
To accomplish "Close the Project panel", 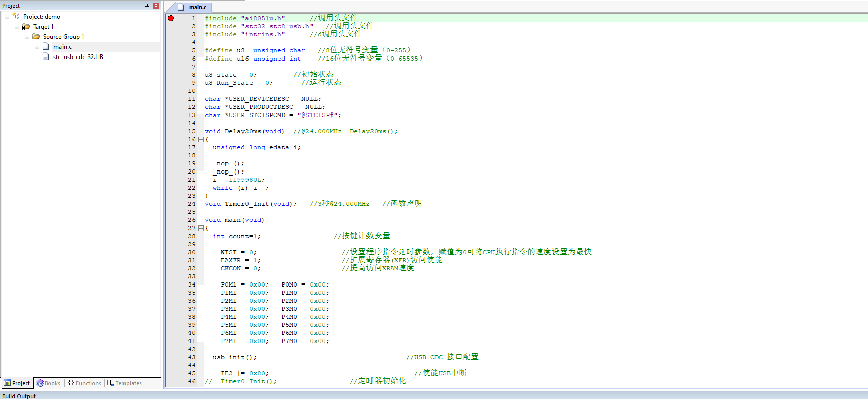I will 156,6.
